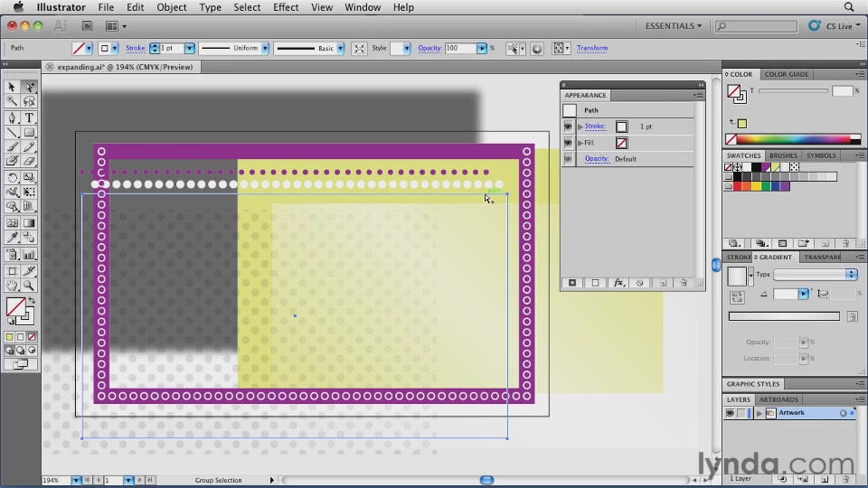Open Uniform variable width profile dropdown
The width and height of the screenshot is (868, 488).
[x=265, y=49]
